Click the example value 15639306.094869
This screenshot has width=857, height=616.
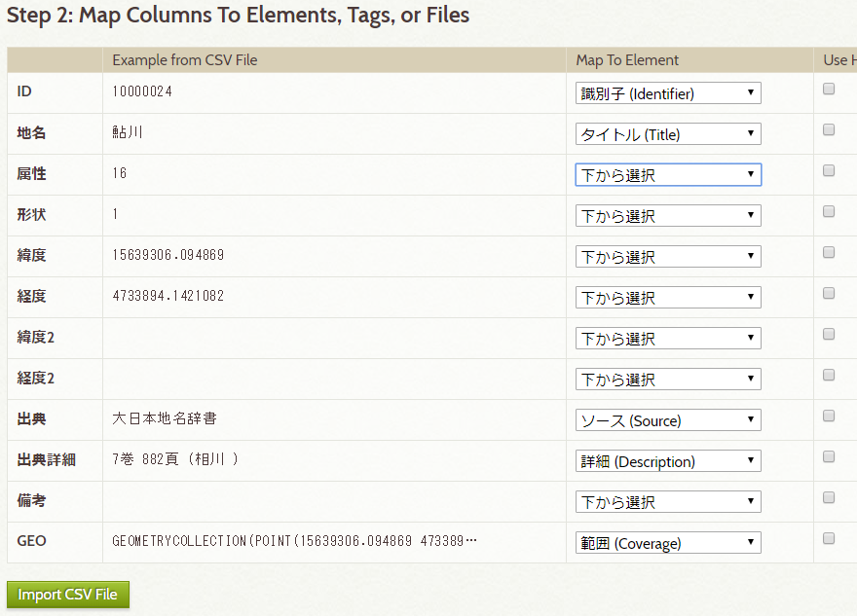point(168,255)
